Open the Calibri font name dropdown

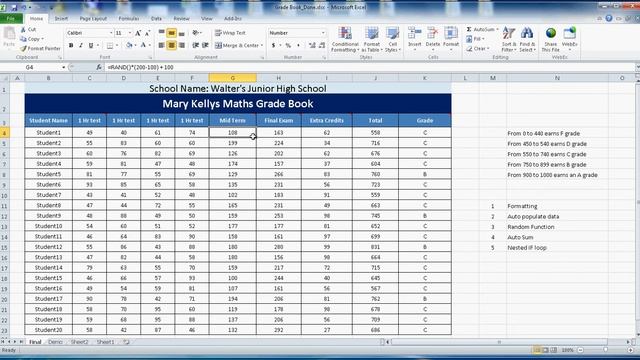(x=111, y=33)
